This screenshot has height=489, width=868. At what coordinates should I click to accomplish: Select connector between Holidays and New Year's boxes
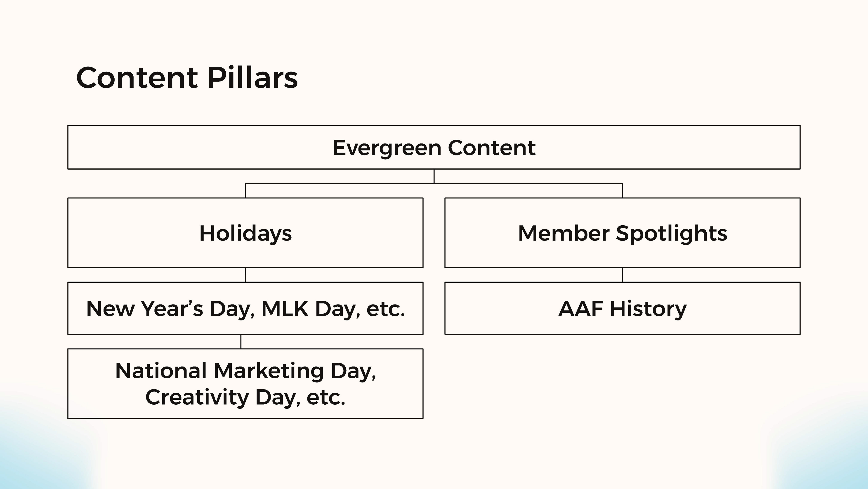click(x=245, y=275)
